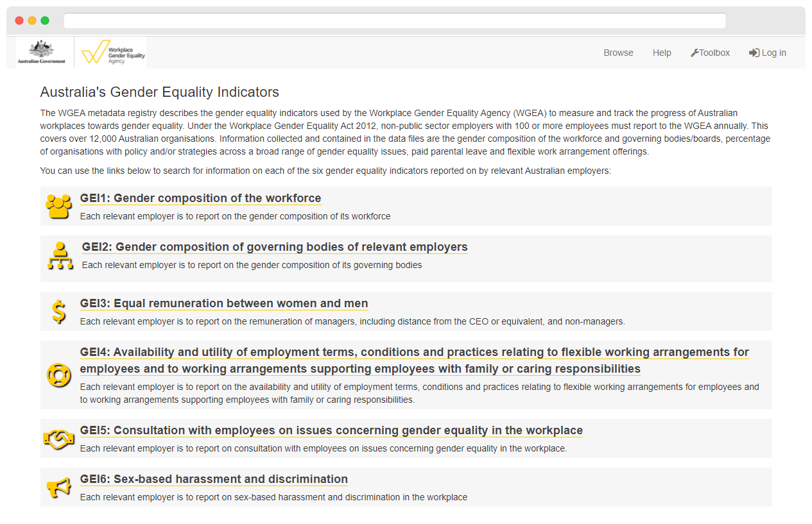
Task: Open GEI1 Gender composition of the workforce
Action: pyautogui.click(x=200, y=198)
